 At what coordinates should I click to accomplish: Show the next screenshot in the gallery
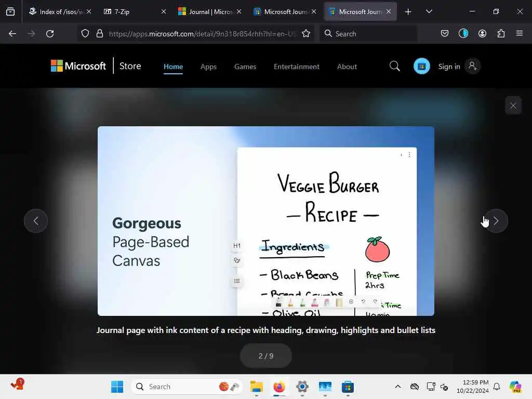coord(496,221)
